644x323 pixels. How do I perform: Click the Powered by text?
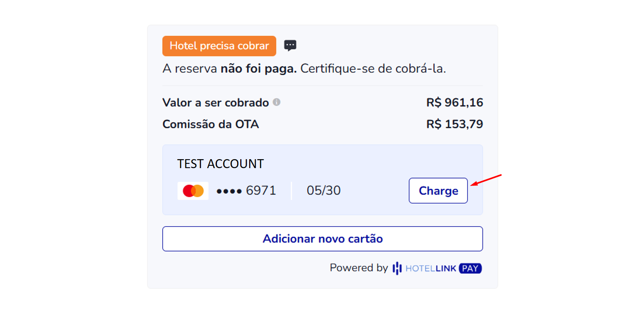coord(359,268)
